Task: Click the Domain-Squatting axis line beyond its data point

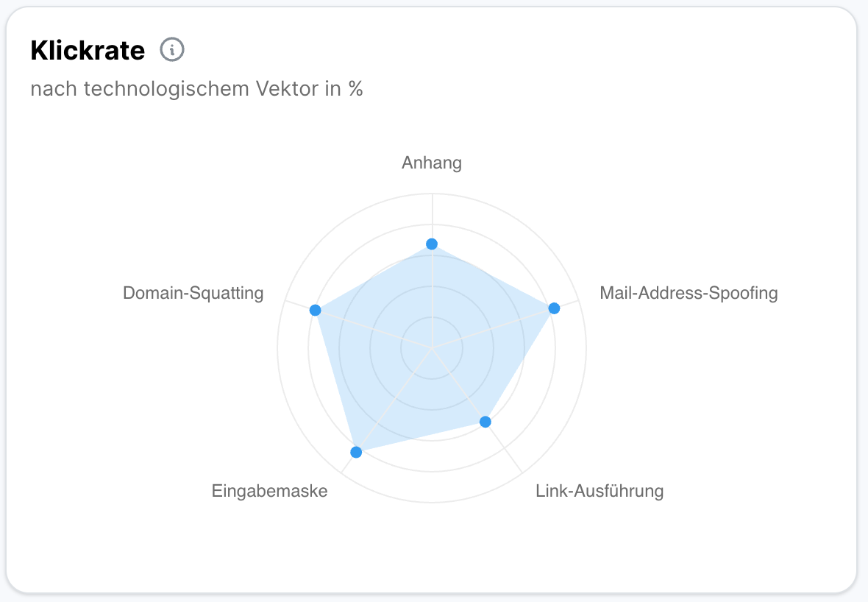Action: click(296, 304)
